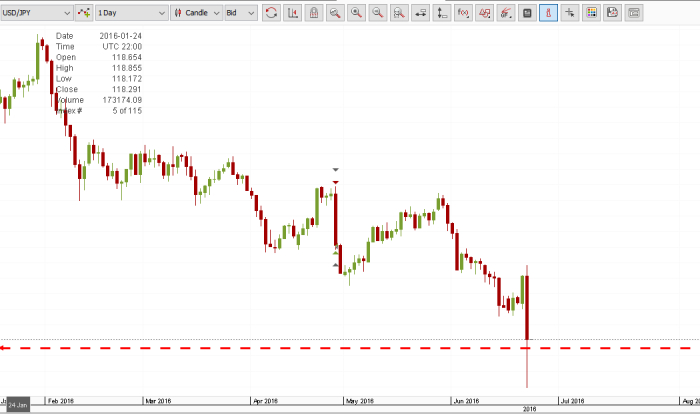Open the lines drawing tool icon
The image size is (700, 414).
[506, 13]
